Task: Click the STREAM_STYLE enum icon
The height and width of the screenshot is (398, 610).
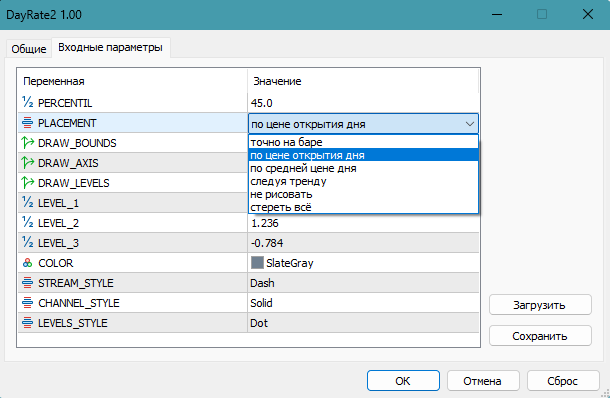Action: (x=28, y=283)
